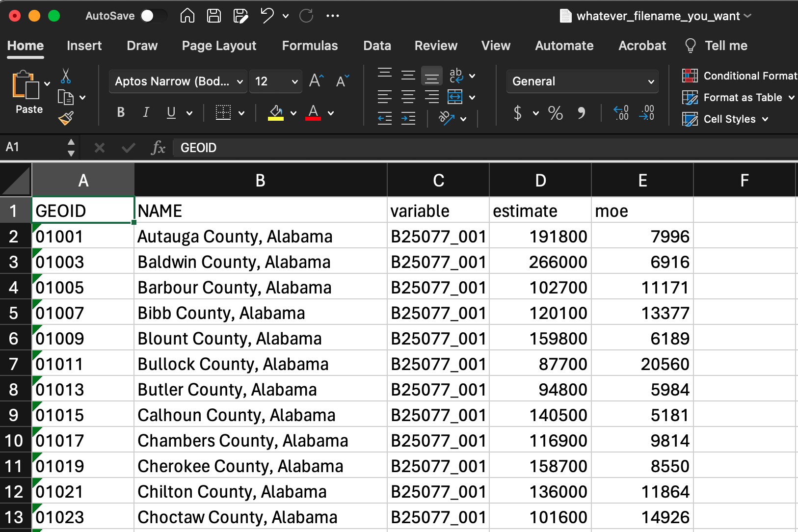798x532 pixels.
Task: Align text to middle of cell
Action: click(408, 75)
